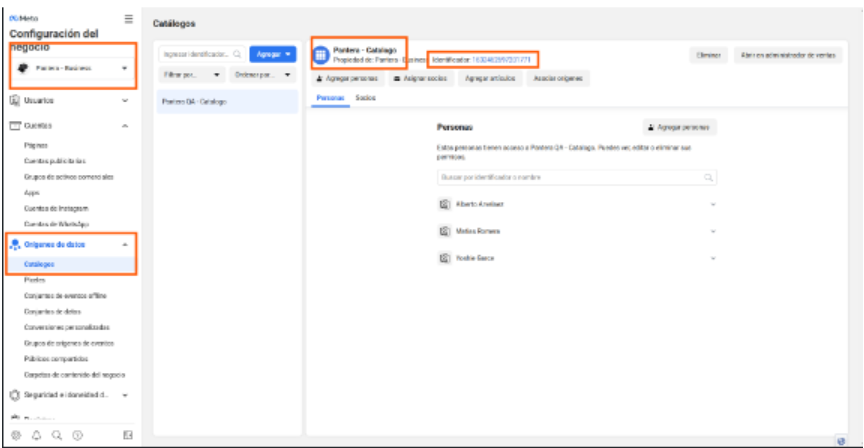
Task: Open settings gear icon in bottom bar
Action: pos(16,435)
